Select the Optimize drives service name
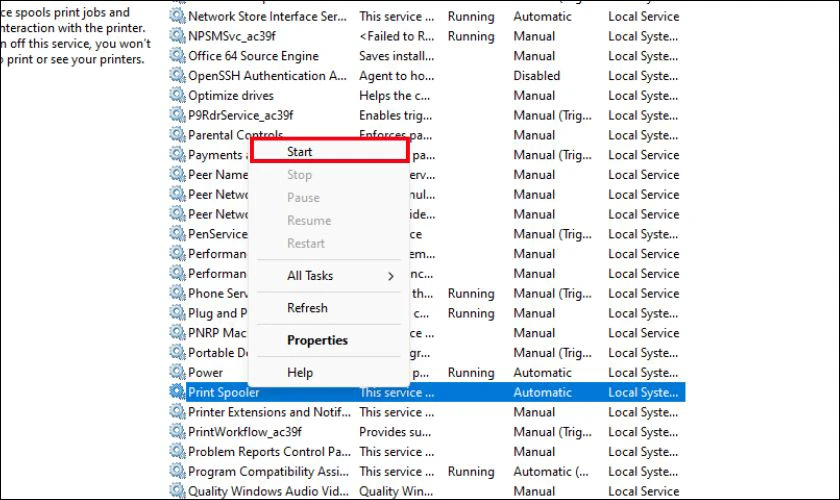 coord(231,96)
